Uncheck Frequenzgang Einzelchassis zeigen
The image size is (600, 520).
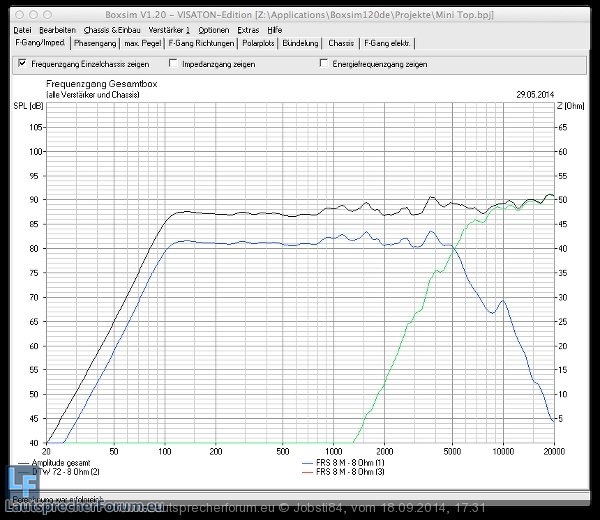click(x=22, y=63)
